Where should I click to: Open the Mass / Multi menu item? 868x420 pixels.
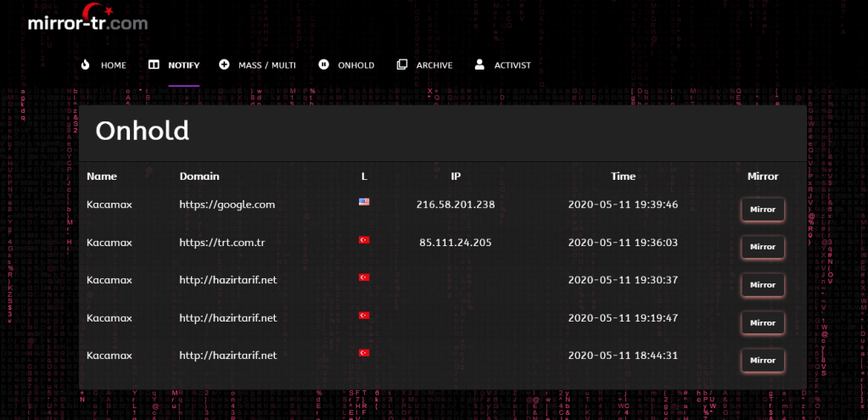266,65
